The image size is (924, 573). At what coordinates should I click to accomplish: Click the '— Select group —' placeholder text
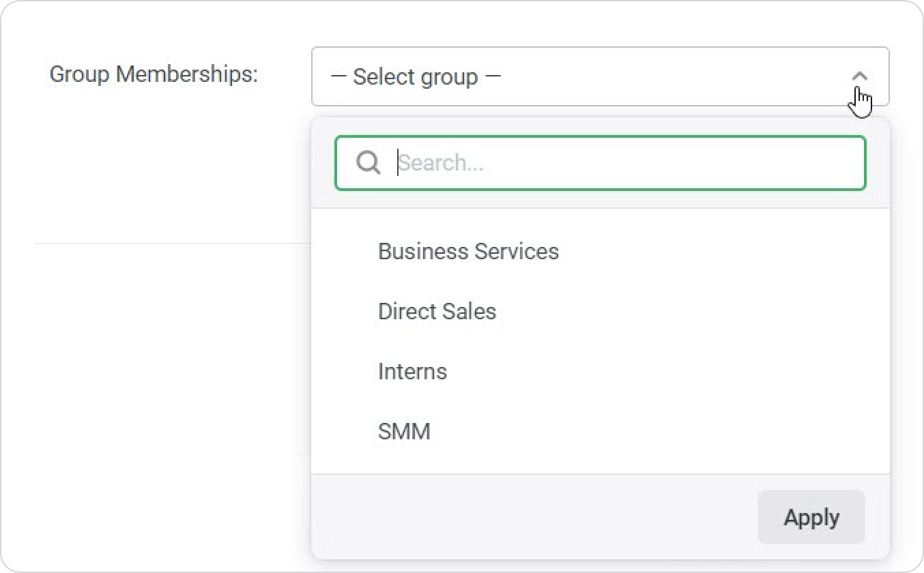416,77
